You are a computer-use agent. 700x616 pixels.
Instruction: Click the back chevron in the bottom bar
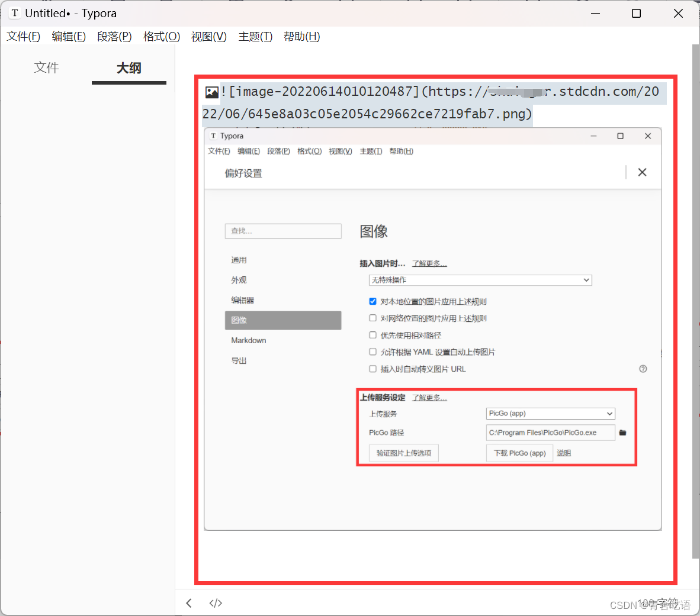coord(188,602)
